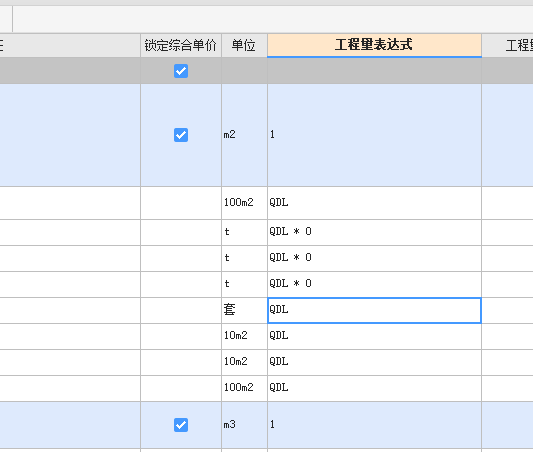Toggle lock price checkbox in the m2 row
The image size is (533, 452).
[181, 135]
